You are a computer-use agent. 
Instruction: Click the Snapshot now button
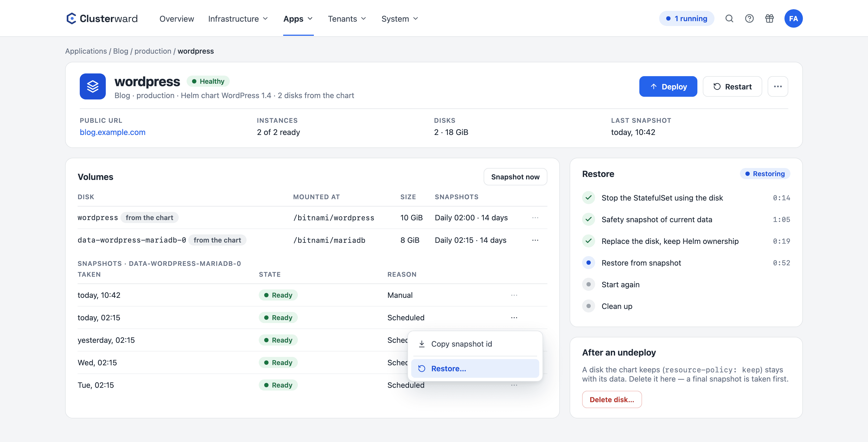point(515,177)
